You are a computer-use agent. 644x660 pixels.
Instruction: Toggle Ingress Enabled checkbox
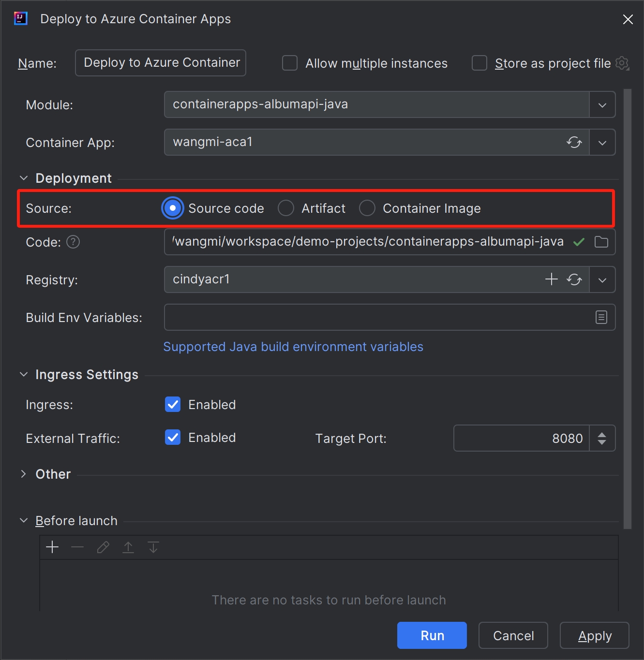(x=173, y=404)
